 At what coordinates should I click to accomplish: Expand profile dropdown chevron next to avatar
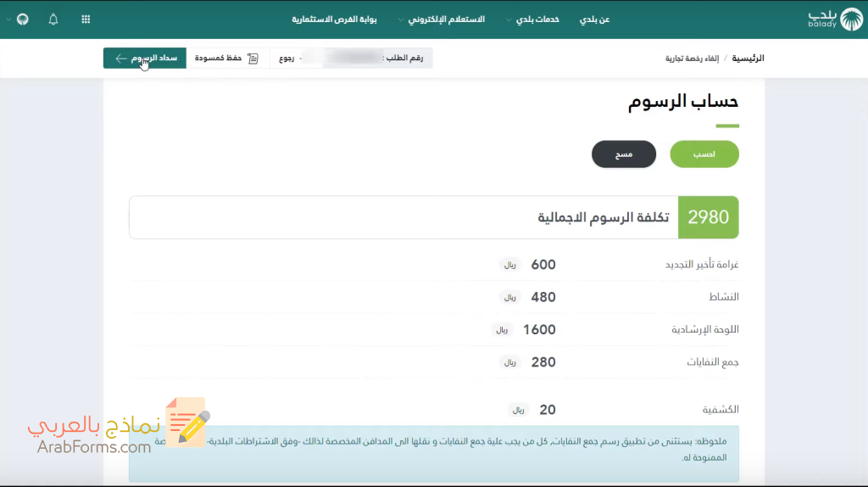click(x=8, y=20)
